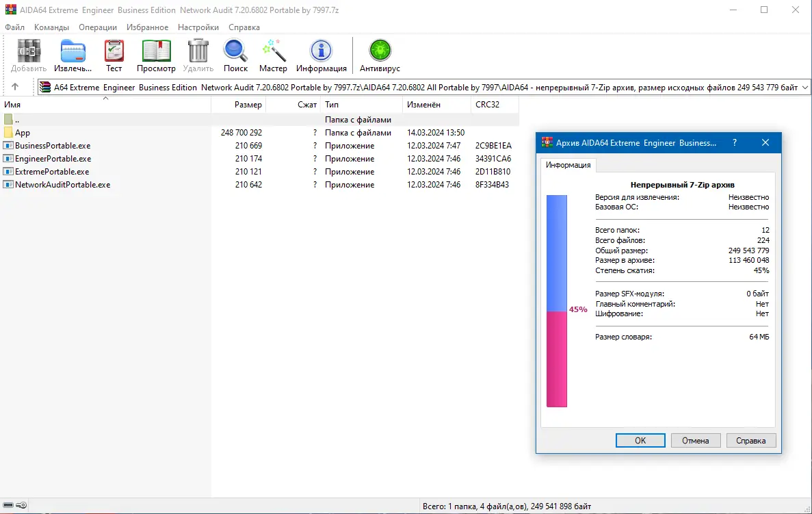This screenshot has width=812, height=514.
Task: Select the Извлечь (Extract) toolbar icon
Action: coord(72,51)
